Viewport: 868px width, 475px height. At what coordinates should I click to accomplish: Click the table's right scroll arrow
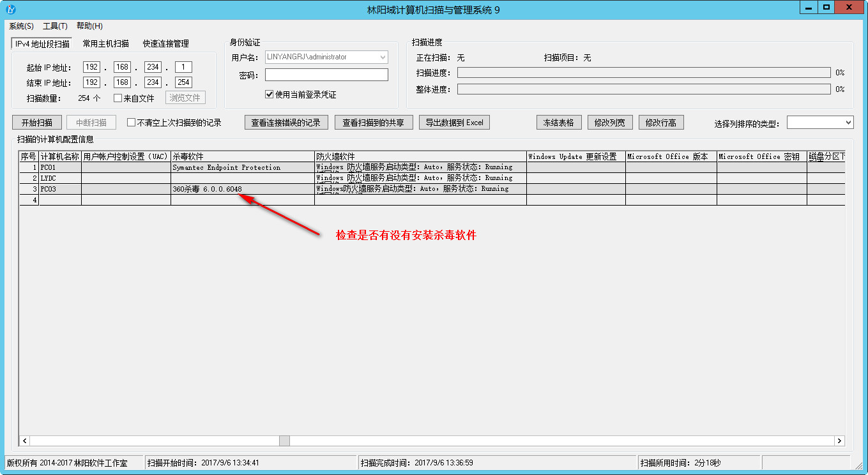[x=840, y=441]
